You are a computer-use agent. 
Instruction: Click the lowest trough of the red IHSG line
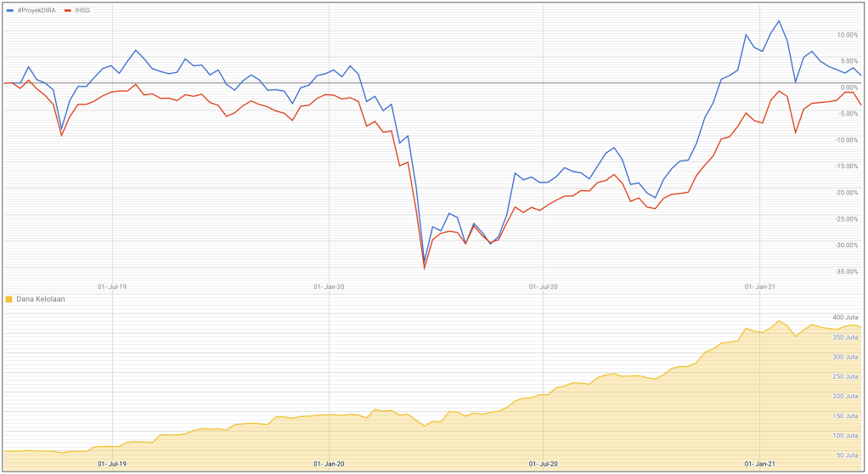[x=425, y=268]
